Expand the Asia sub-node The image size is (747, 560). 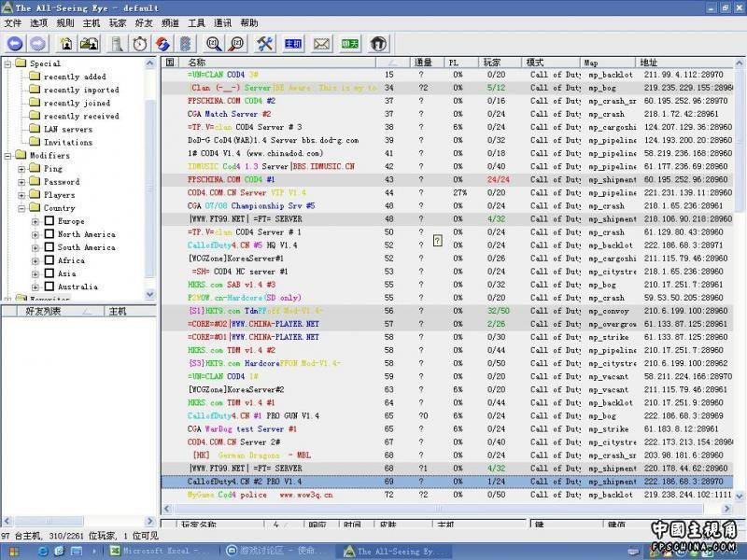click(x=35, y=273)
